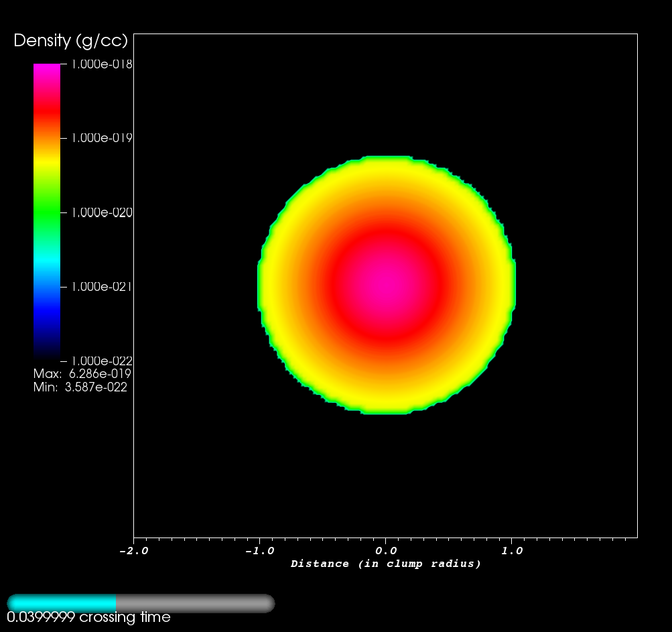Click the 1.000e-018 colorbar tick label

102,64
